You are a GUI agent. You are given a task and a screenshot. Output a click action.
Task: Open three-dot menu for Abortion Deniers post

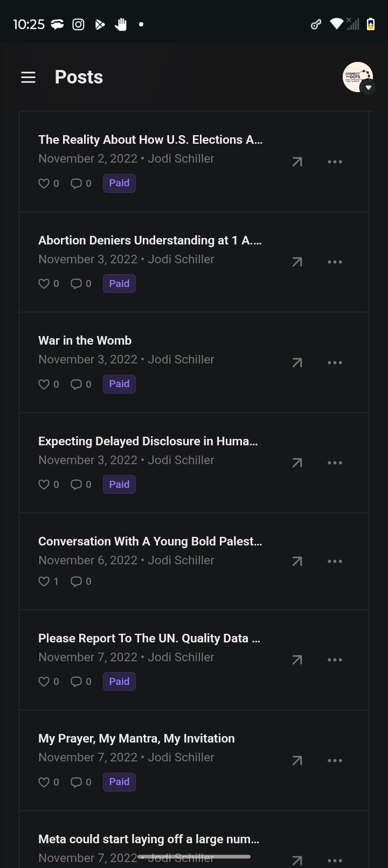click(335, 262)
